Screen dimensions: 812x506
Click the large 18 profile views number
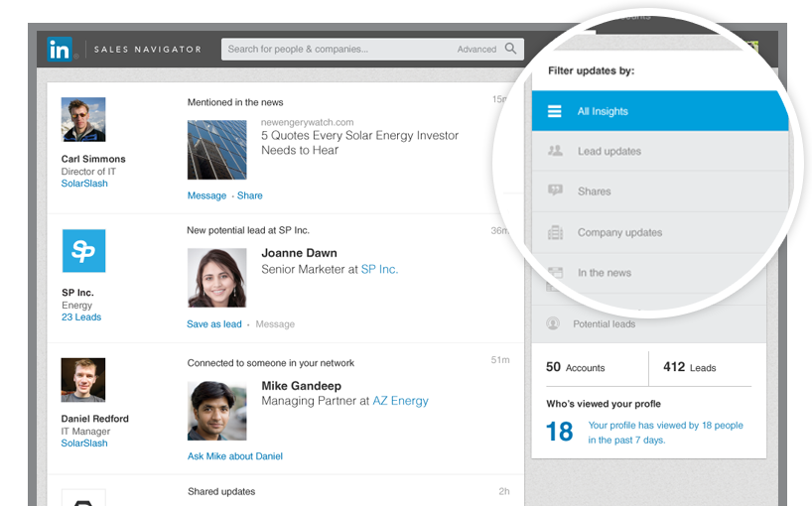559,432
